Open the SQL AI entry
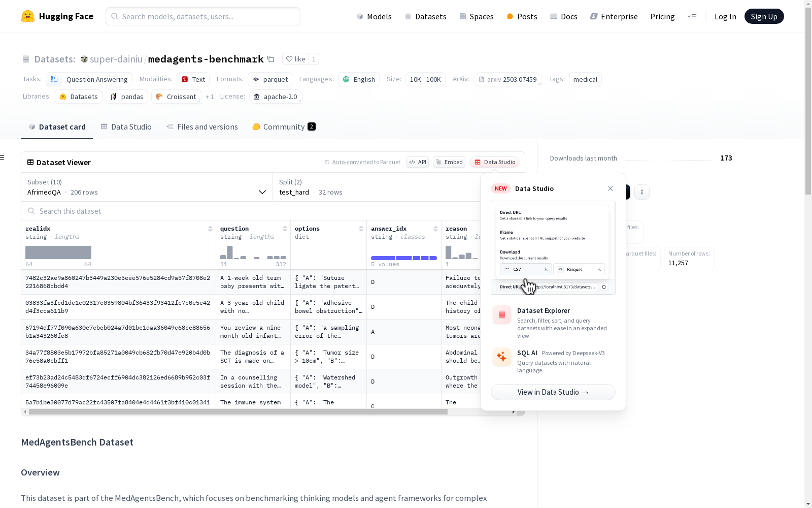The width and height of the screenshot is (812, 508). (x=553, y=361)
